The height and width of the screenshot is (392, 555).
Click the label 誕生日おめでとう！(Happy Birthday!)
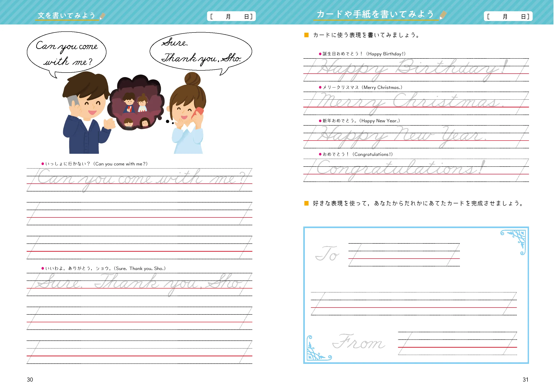click(x=364, y=54)
